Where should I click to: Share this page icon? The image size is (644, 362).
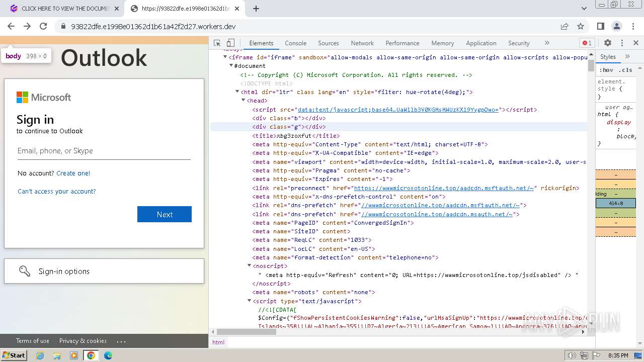coord(565,26)
